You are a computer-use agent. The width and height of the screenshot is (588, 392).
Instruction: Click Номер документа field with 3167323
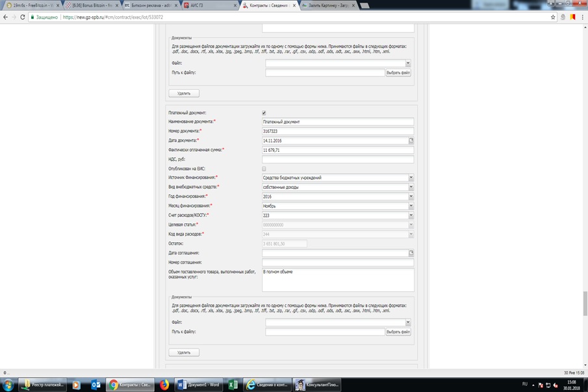coord(338,131)
